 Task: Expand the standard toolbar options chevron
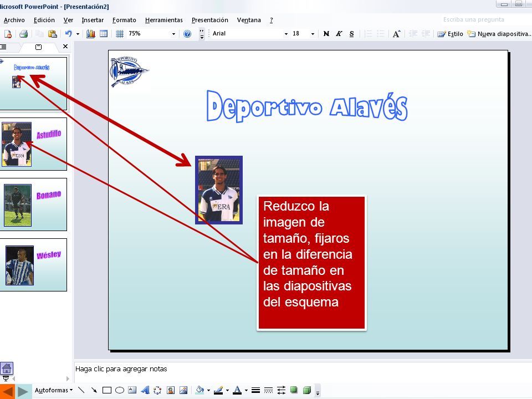coord(202,34)
